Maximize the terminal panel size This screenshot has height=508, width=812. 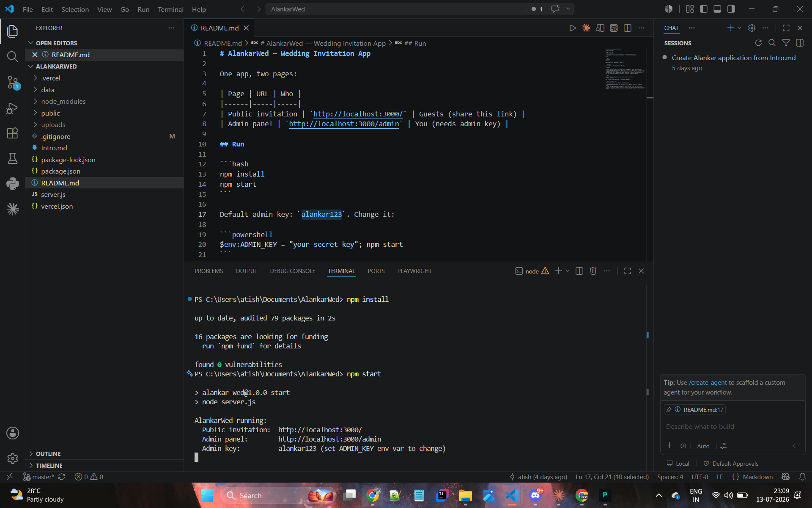point(628,271)
